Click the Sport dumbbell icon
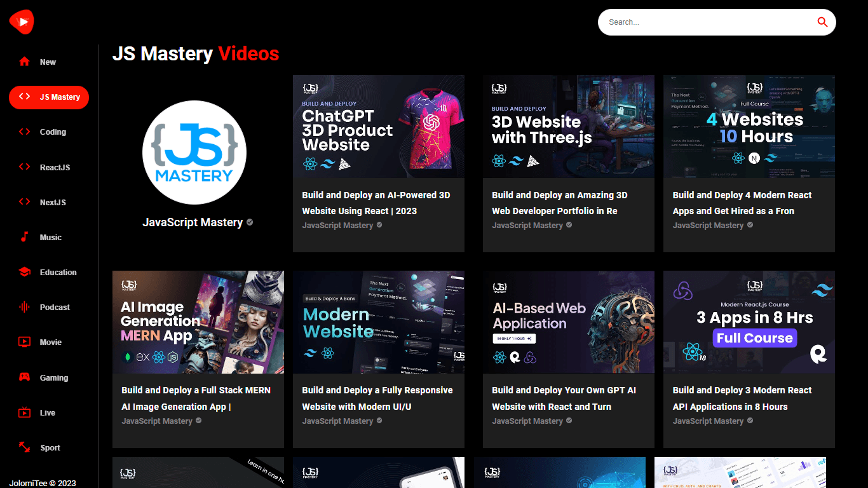Viewport: 868px width, 488px height. tap(25, 447)
